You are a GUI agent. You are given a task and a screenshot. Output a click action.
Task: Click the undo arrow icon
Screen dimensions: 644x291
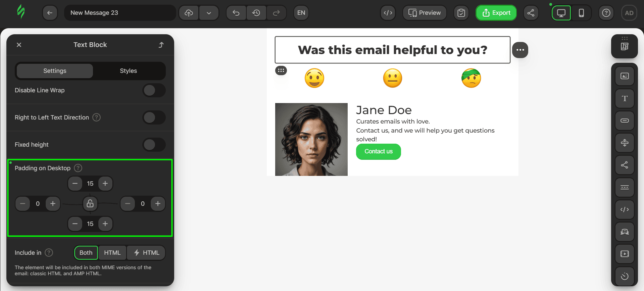[x=236, y=13]
